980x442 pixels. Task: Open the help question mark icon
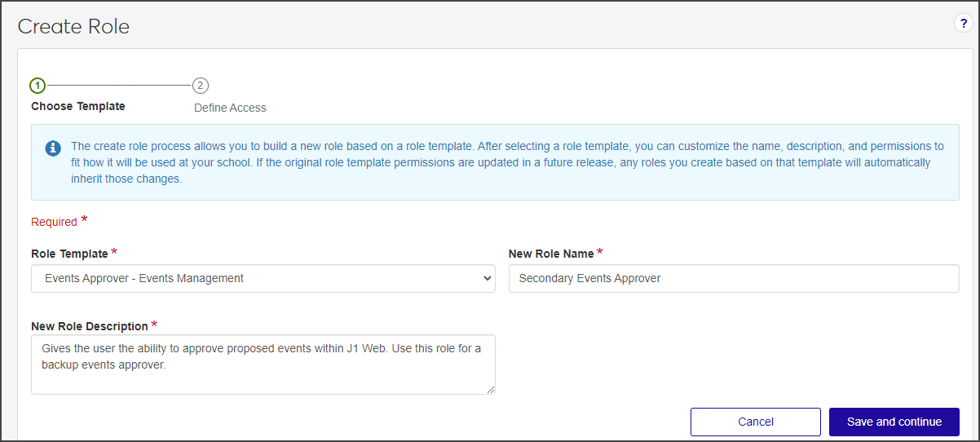pos(962,24)
